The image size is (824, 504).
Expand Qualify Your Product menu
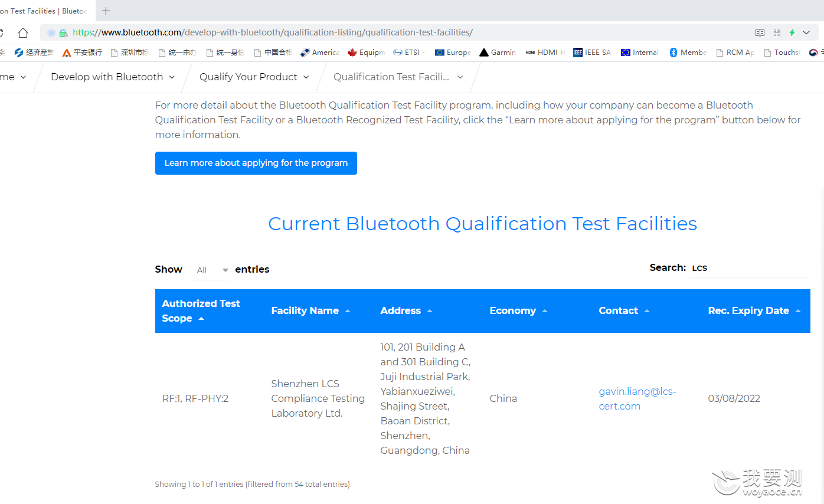(x=254, y=77)
